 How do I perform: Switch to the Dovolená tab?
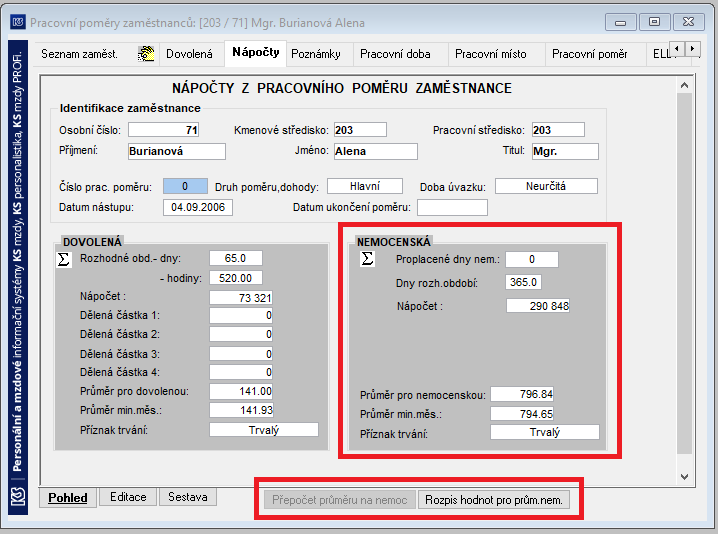[189, 54]
